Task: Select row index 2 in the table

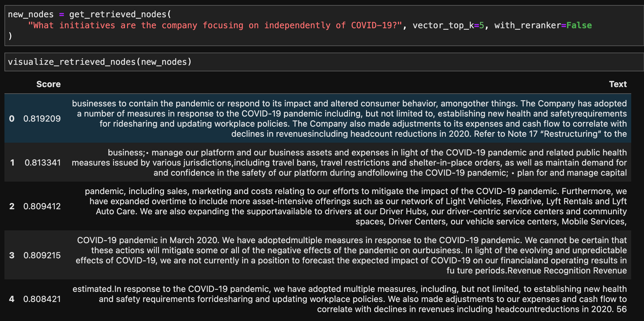Action: click(12, 206)
